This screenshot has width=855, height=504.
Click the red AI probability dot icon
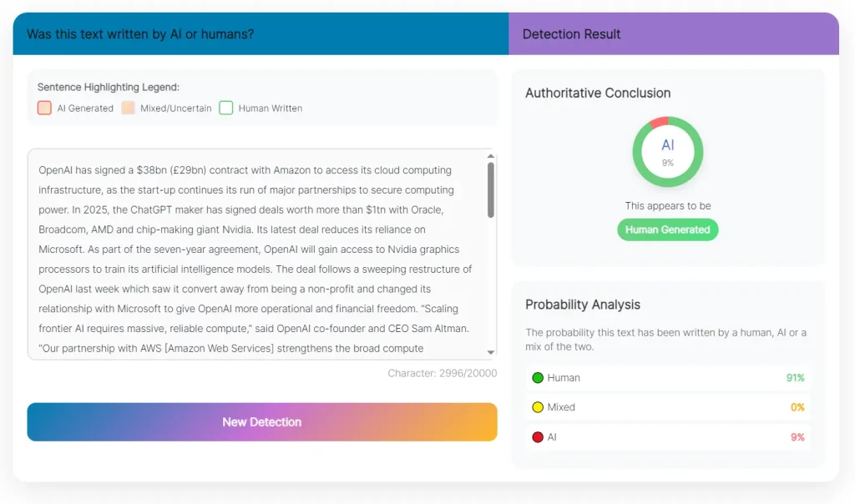coord(538,437)
